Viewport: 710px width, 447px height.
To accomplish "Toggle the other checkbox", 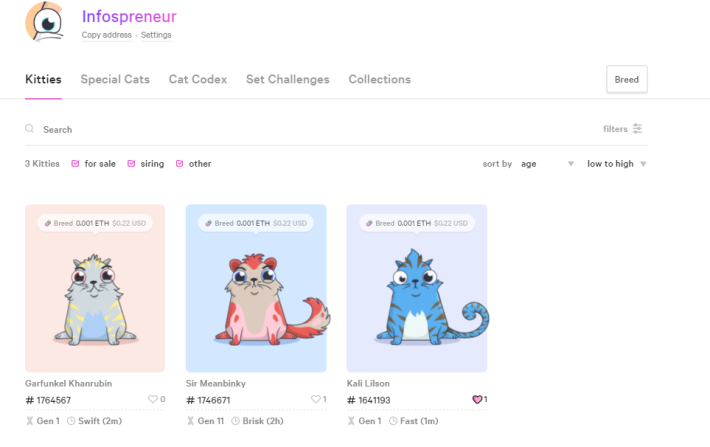I will [x=179, y=163].
